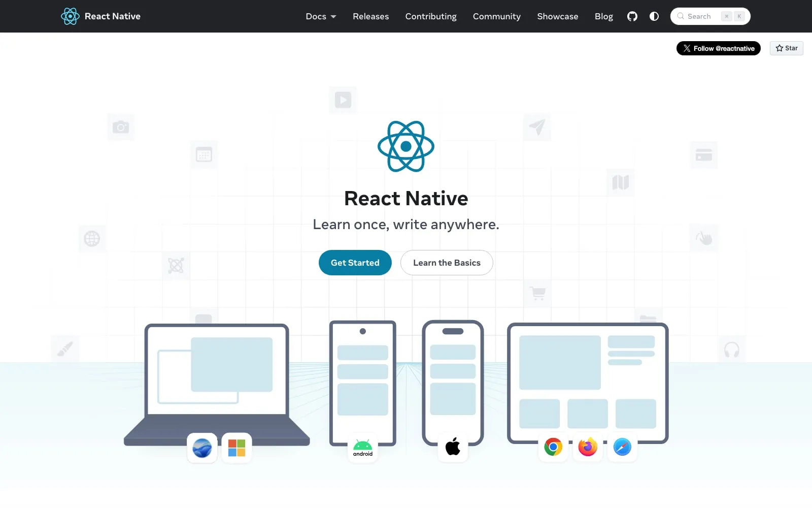The width and height of the screenshot is (812, 508).
Task: Click the macOS icon under laptop
Action: pos(202,448)
